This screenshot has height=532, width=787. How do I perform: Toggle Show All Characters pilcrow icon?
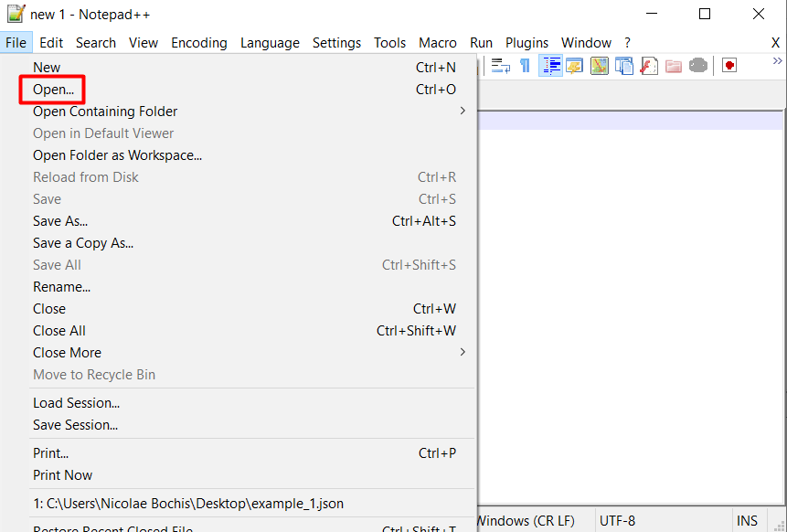[x=524, y=65]
